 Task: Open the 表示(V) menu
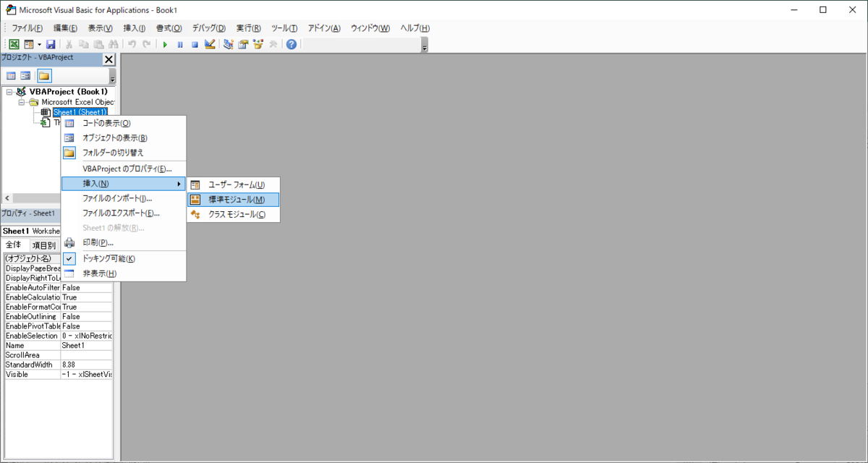[100, 27]
